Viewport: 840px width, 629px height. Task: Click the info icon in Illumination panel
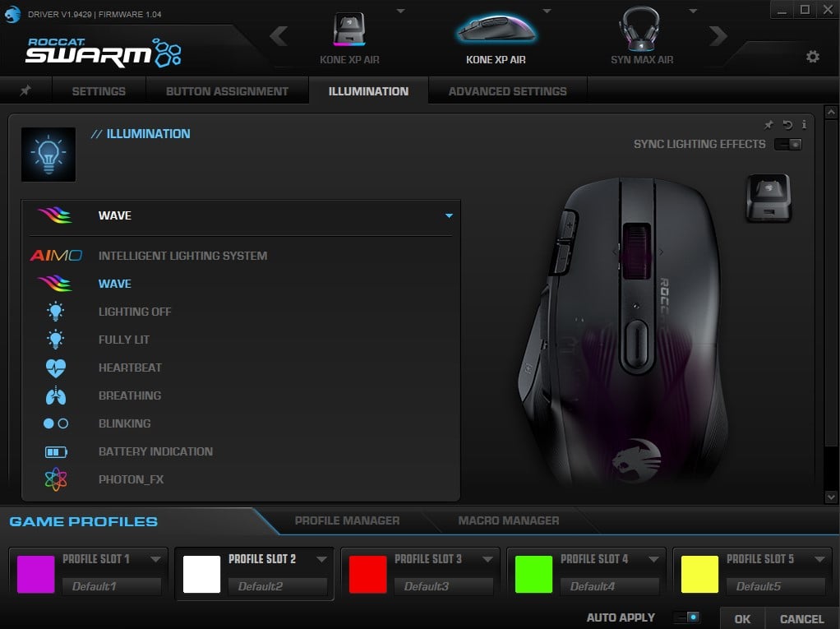click(x=804, y=125)
